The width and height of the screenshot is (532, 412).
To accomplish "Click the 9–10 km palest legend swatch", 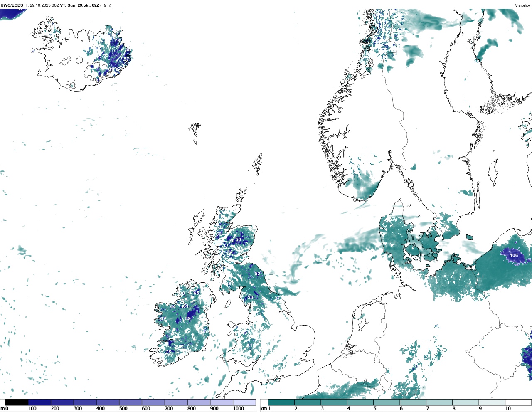I will pos(492,402).
